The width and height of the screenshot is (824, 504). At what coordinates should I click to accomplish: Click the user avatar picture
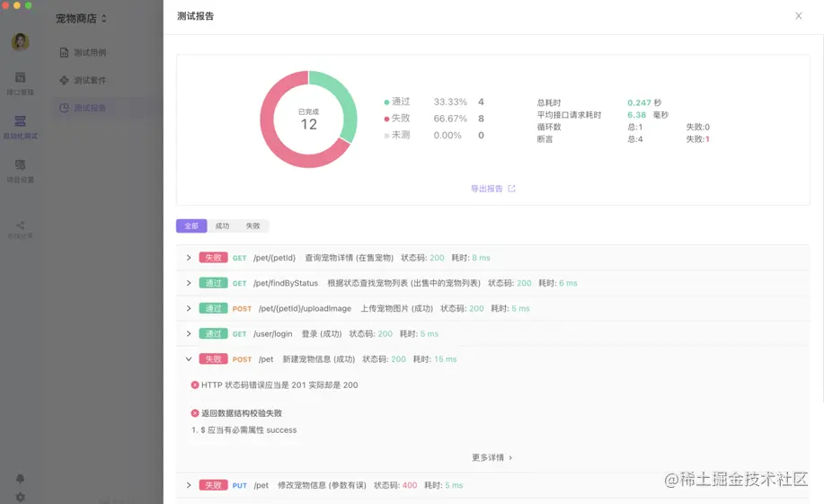click(20, 41)
